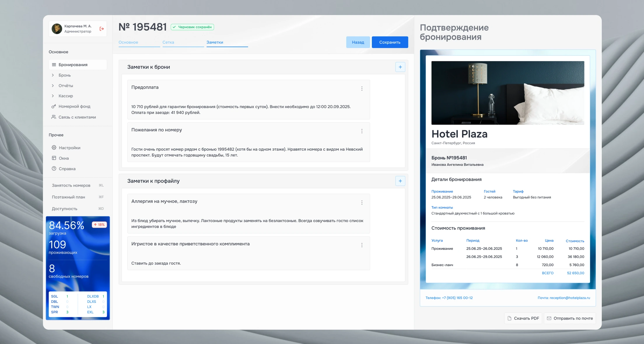Download the confirmation via Скачать PDF
This screenshot has width=644, height=344.
click(x=523, y=318)
